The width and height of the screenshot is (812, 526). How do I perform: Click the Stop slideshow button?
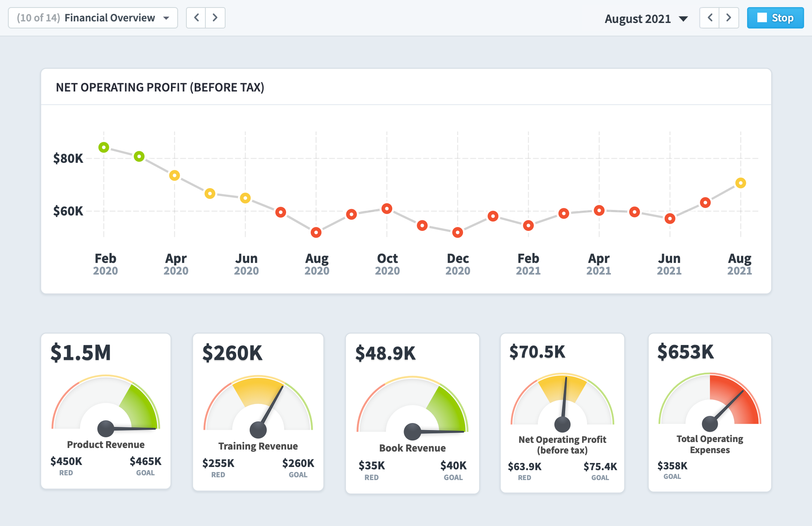click(775, 18)
